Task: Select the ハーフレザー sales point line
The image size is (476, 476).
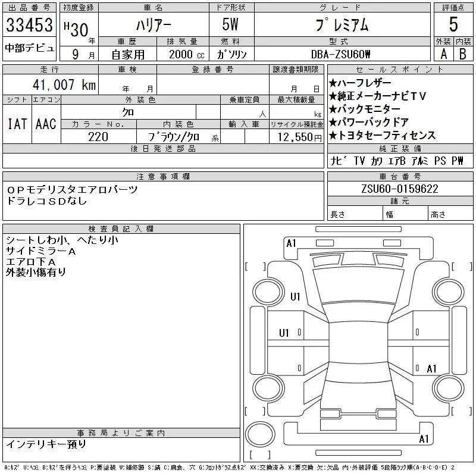Action: (x=361, y=83)
